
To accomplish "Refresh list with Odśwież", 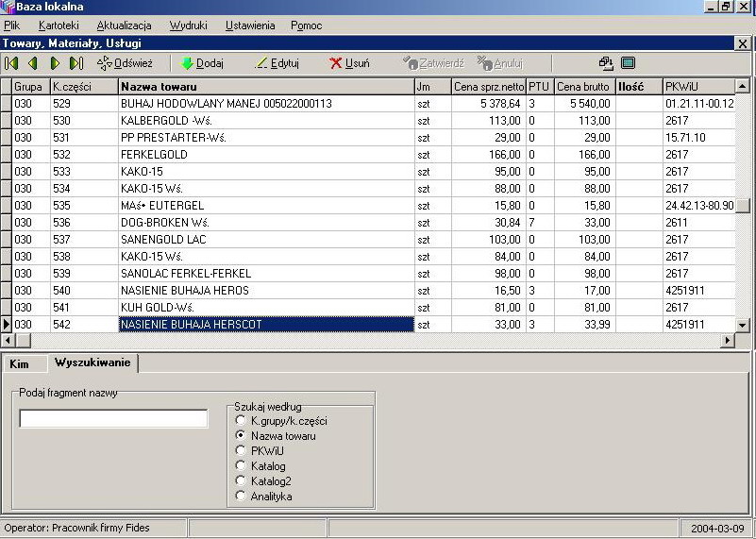I will pos(125,63).
